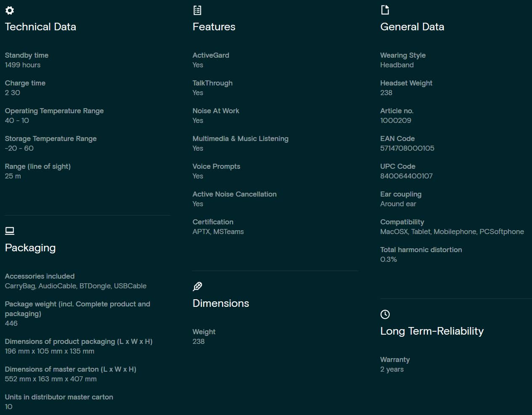Click the "Storage Temperature Range" label

(51, 138)
